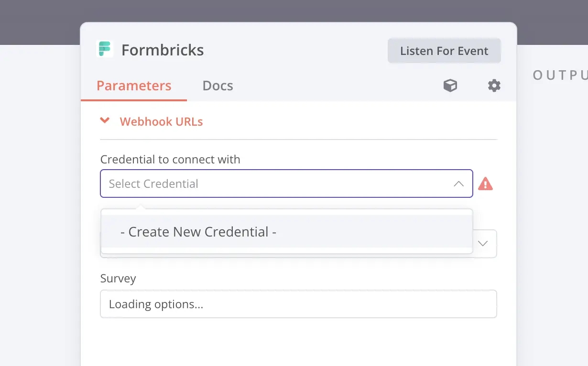Click the cube package icon

click(450, 86)
